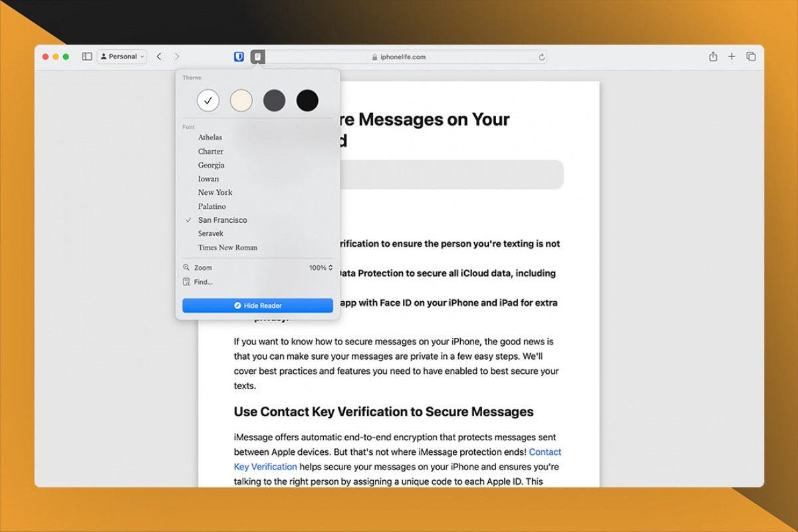The height and width of the screenshot is (532, 798).
Task: Navigate back with the left chevron
Action: 160,57
